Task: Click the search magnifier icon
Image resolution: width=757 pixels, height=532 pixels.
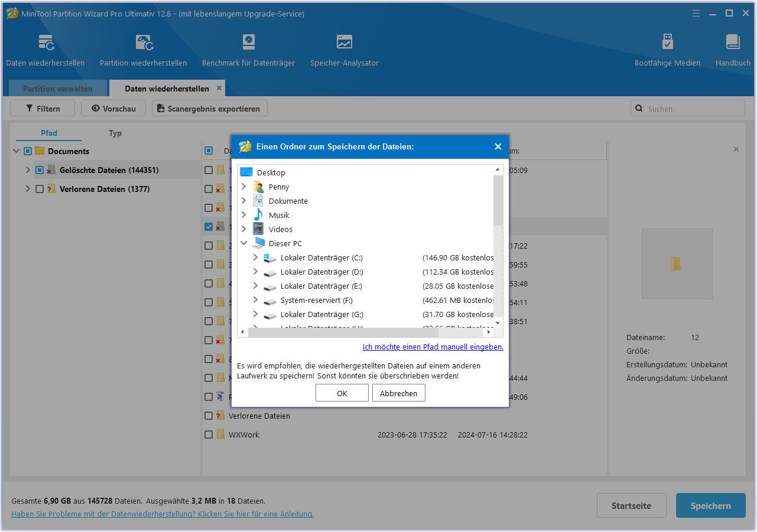Action: [x=639, y=109]
